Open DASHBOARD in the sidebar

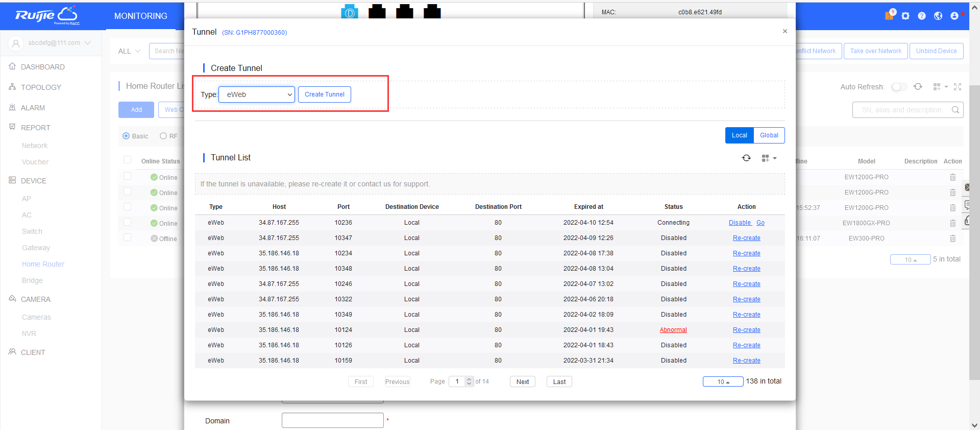tap(42, 67)
